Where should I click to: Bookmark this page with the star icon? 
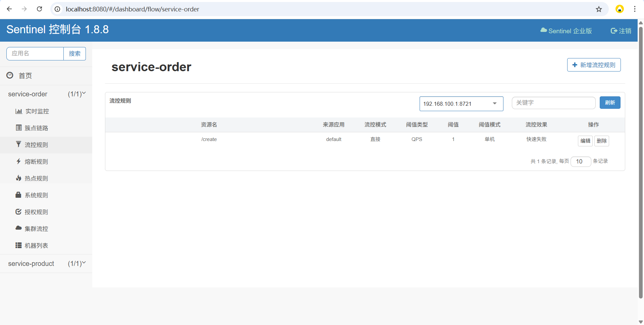click(599, 9)
